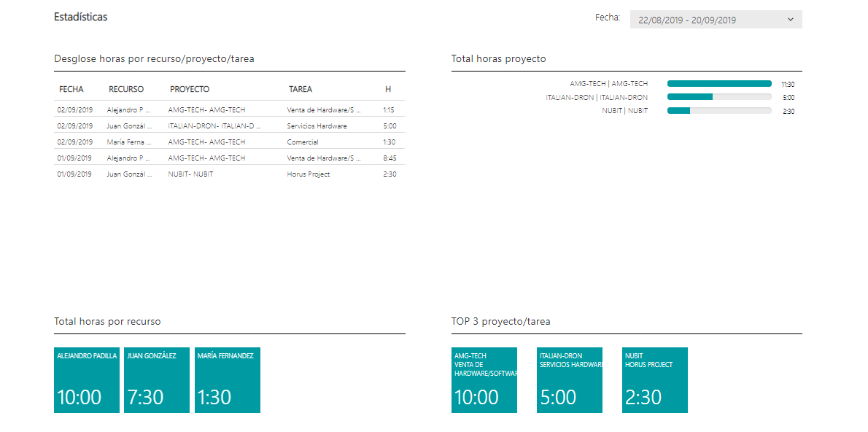This screenshot has width=868, height=432.
Task: Open the Fecha date range dropdown
Action: click(x=716, y=20)
